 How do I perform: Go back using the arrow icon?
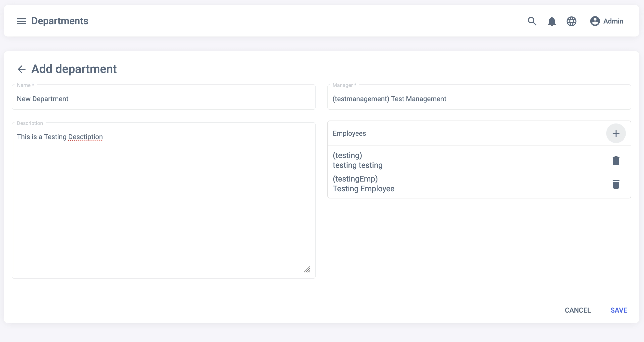tap(22, 69)
